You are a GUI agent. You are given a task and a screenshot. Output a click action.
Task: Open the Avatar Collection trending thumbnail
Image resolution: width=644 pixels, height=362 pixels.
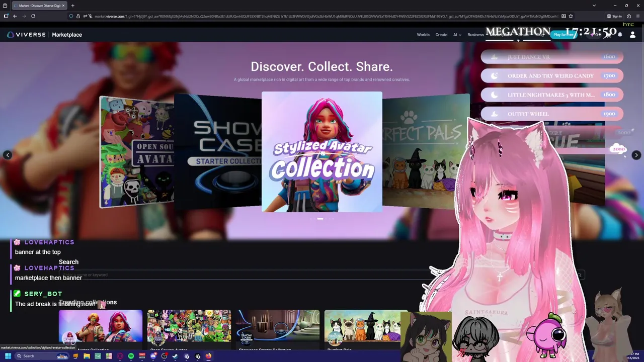(x=101, y=329)
